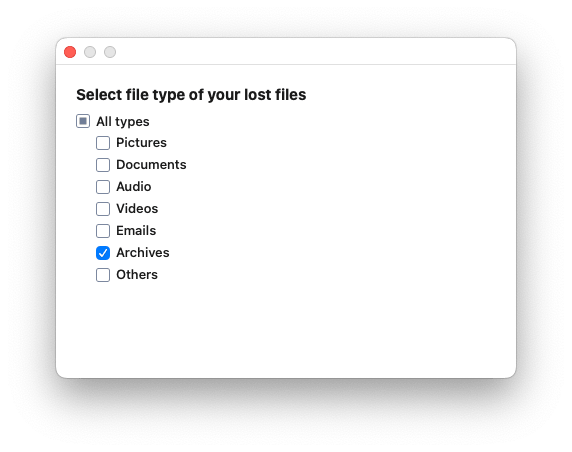
Task: Click the 'Archives' label text
Action: coord(143,252)
